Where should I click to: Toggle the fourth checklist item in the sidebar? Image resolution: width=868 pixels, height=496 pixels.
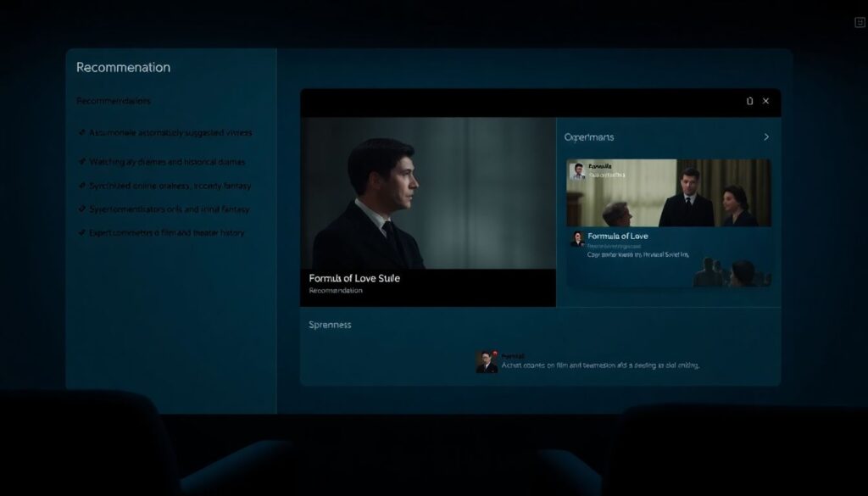pos(170,209)
